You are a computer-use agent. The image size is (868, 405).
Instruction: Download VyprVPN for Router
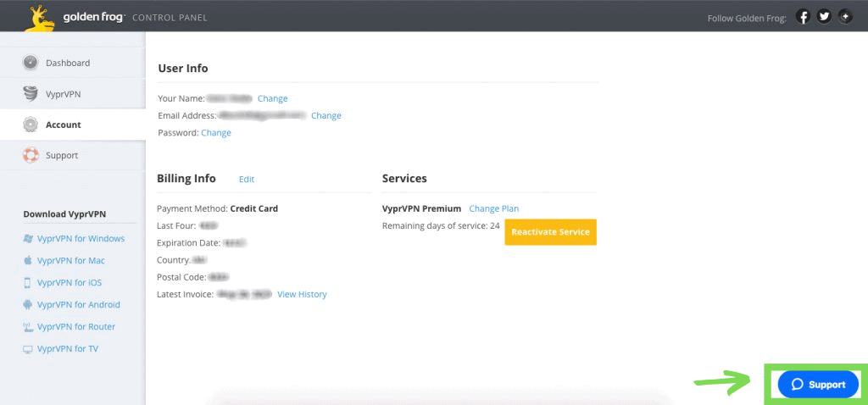click(x=76, y=326)
